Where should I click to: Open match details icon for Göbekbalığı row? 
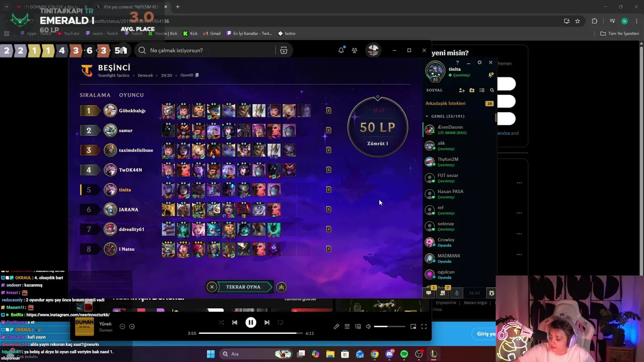329,111
